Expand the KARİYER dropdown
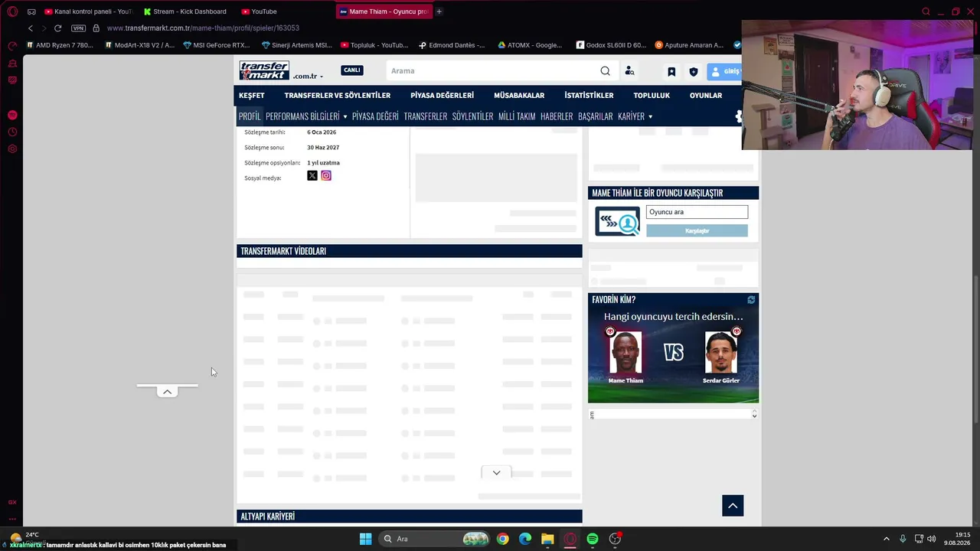The width and height of the screenshot is (980, 551). click(635, 116)
